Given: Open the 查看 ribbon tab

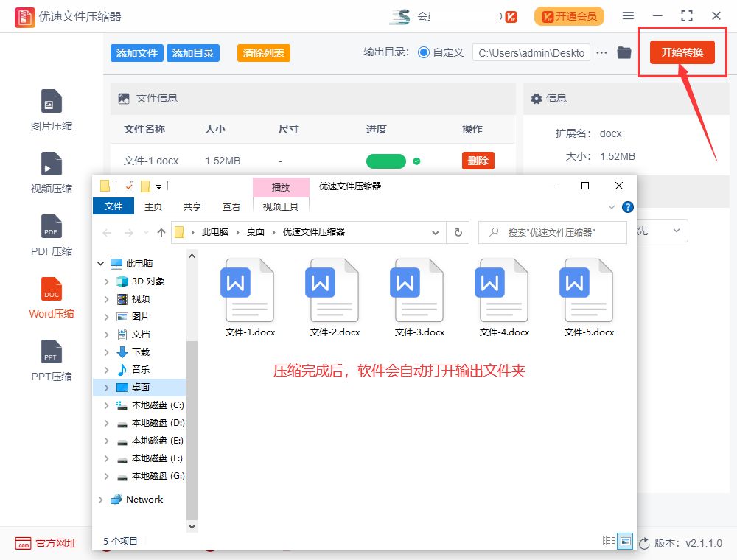Looking at the screenshot, I should (x=231, y=206).
